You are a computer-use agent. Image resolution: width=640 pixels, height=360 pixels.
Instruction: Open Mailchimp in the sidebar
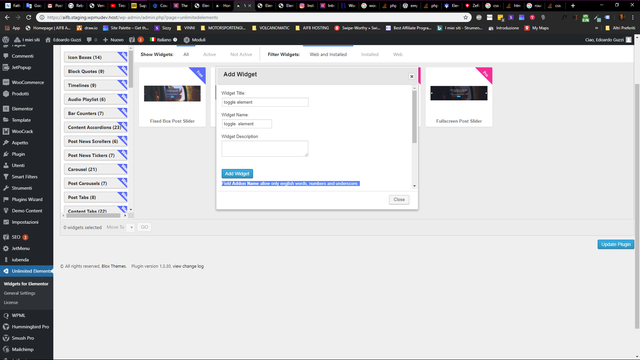(x=22, y=349)
